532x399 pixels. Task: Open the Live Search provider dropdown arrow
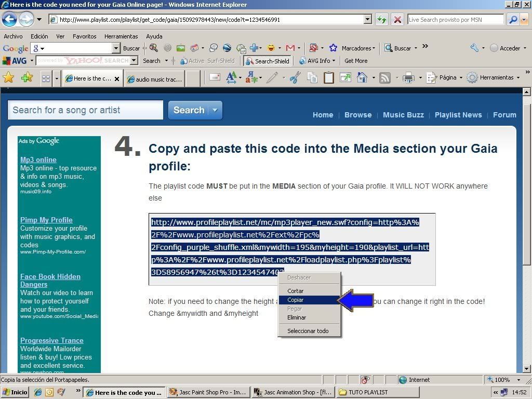coord(525,20)
